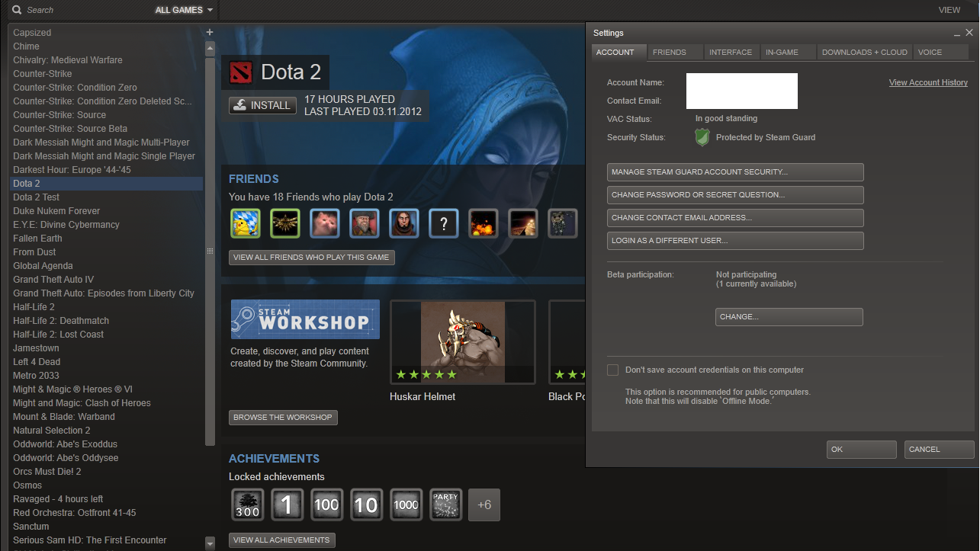980x551 pixels.
Task: Click the games list scrollbar thumb
Action: coord(210,251)
